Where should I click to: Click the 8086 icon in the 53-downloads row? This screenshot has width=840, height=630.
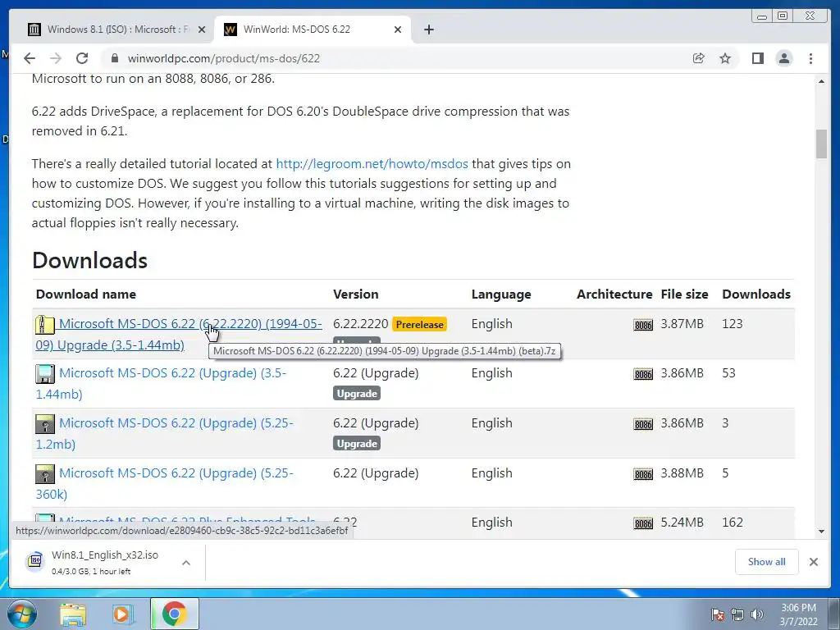643,374
